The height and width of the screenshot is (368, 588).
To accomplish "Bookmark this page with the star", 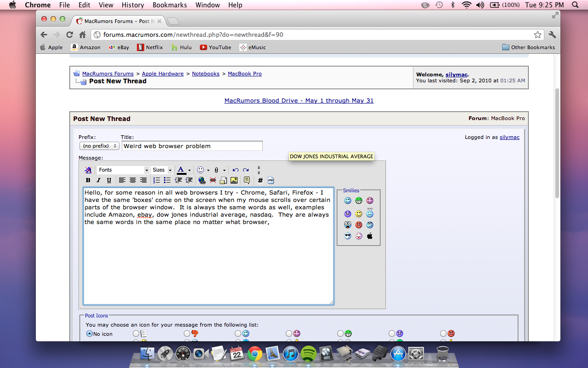I will tap(537, 34).
